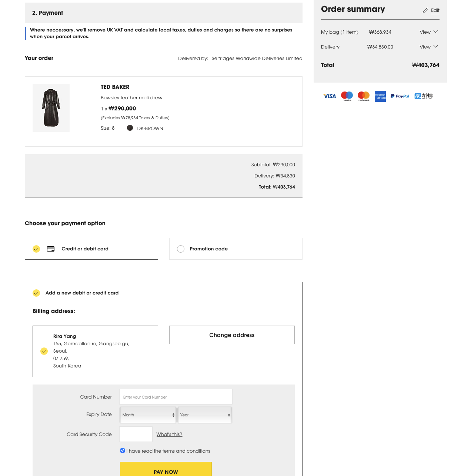Click the PayPal logo
The width and height of the screenshot is (471, 476).
pyautogui.click(x=400, y=96)
